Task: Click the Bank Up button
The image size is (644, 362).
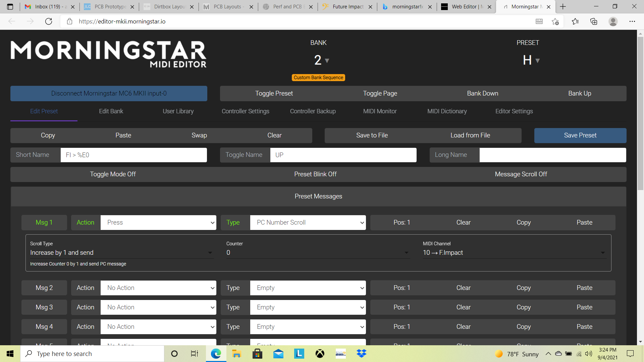Action: point(580,94)
